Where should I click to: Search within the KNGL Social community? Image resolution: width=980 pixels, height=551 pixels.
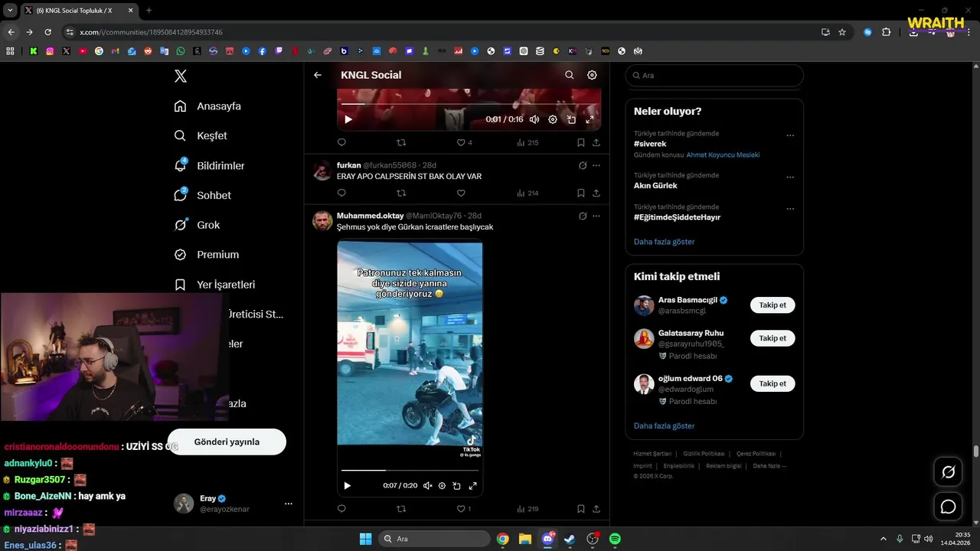(x=569, y=75)
